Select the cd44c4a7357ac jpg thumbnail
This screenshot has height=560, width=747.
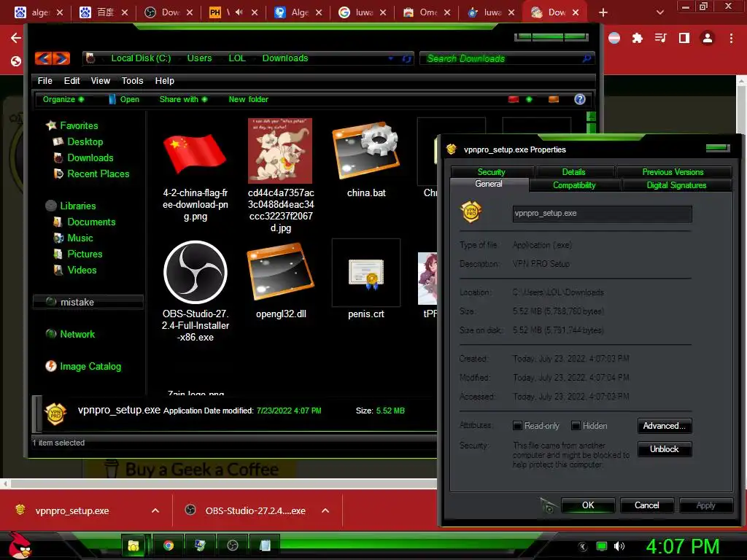pyautogui.click(x=280, y=151)
